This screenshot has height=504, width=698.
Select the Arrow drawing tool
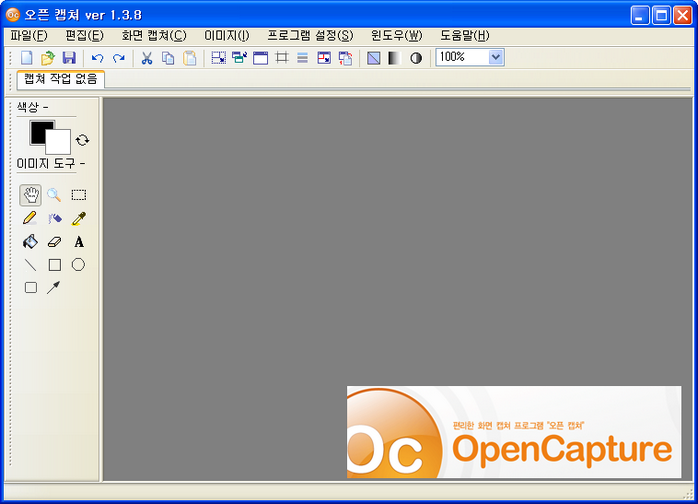pos(53,288)
